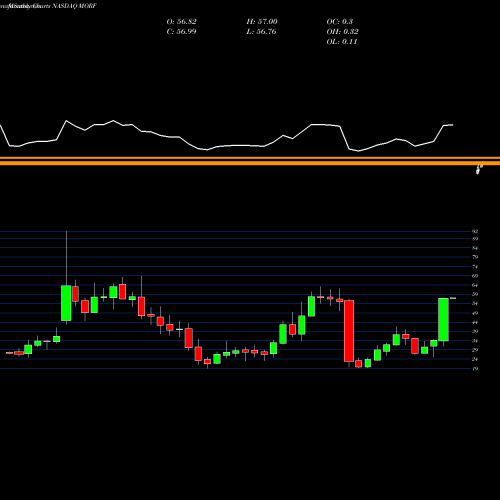The image size is (500, 500).
Task: Click the green candle with wick reaching 92
Action: [66, 303]
